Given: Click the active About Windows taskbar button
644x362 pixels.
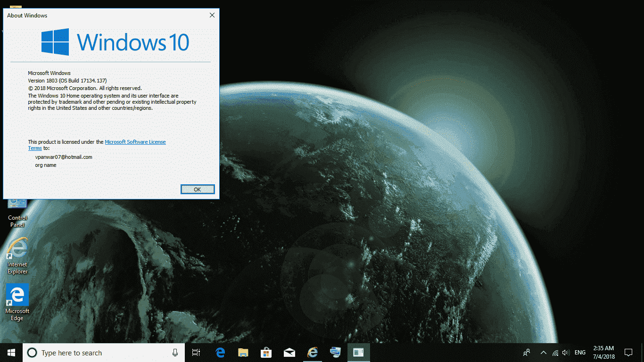Looking at the screenshot, I should 359,353.
